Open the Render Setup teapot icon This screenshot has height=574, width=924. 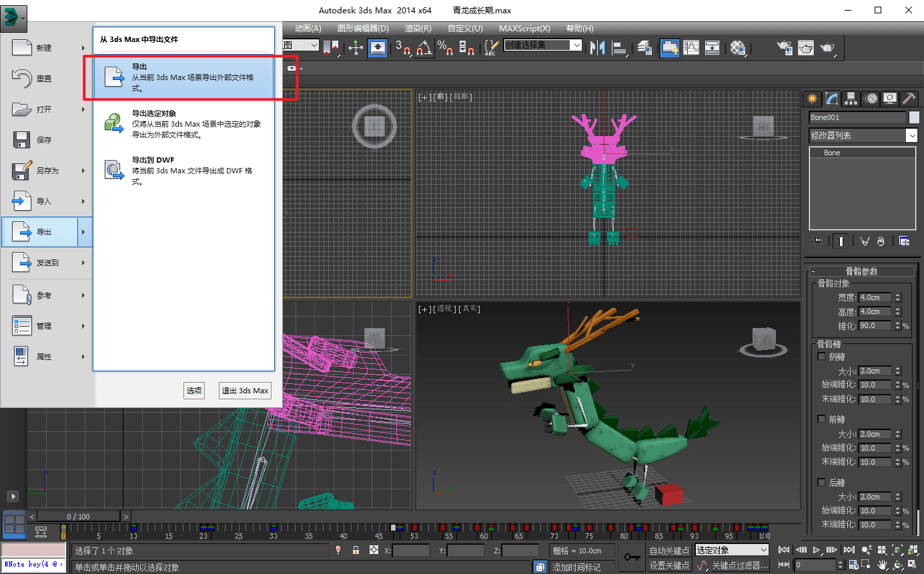(x=784, y=47)
